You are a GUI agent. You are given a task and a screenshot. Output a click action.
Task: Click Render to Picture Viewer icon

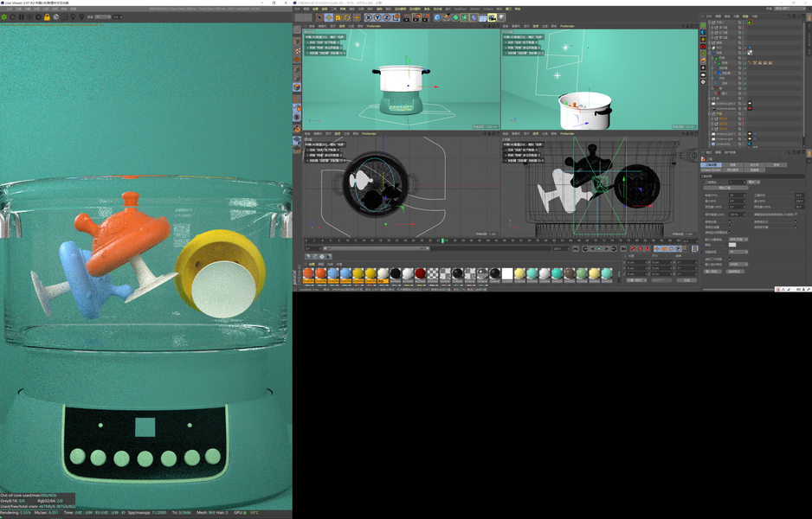click(x=416, y=17)
